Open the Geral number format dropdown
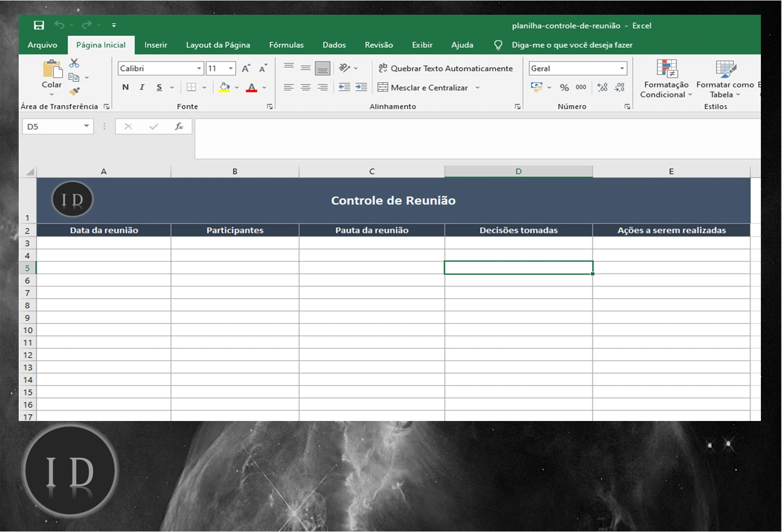Image resolution: width=782 pixels, height=532 pixels. [622, 68]
